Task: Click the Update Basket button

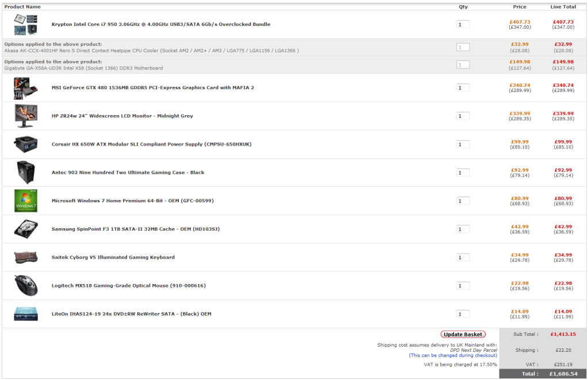Action: click(x=463, y=334)
